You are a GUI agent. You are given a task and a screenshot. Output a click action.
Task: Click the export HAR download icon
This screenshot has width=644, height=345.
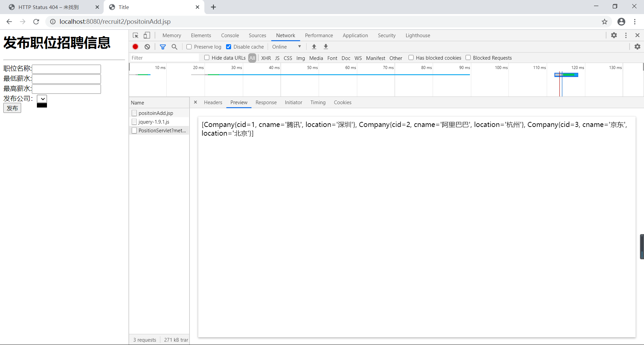tap(325, 47)
